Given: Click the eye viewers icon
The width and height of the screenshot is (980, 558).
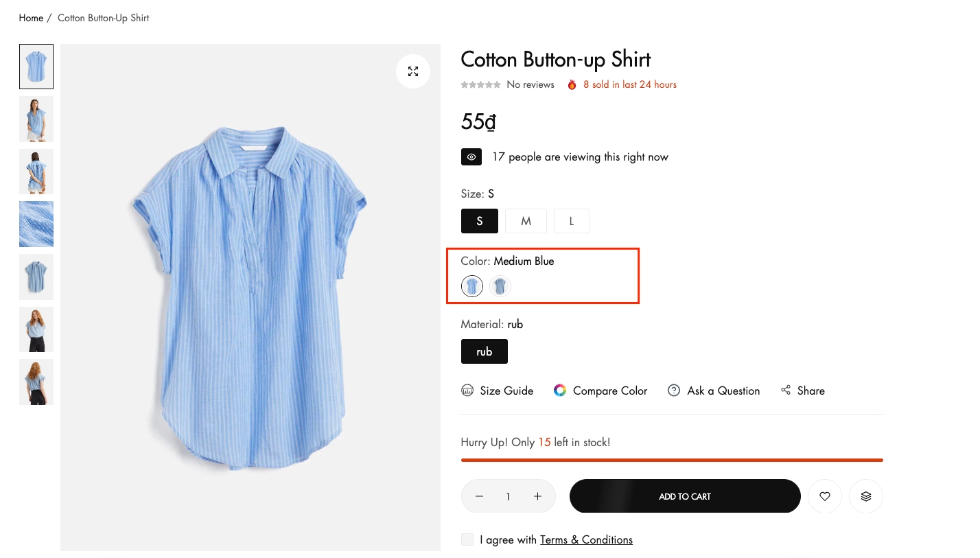Looking at the screenshot, I should point(471,157).
